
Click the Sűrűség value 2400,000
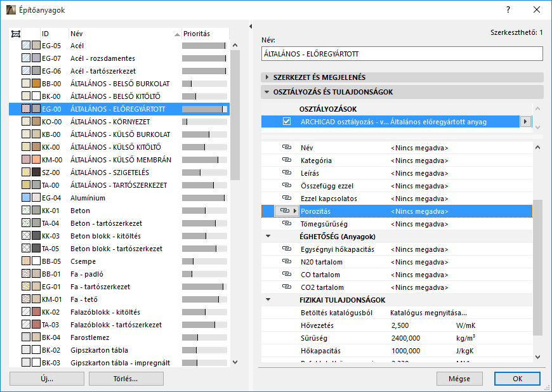[x=405, y=338]
